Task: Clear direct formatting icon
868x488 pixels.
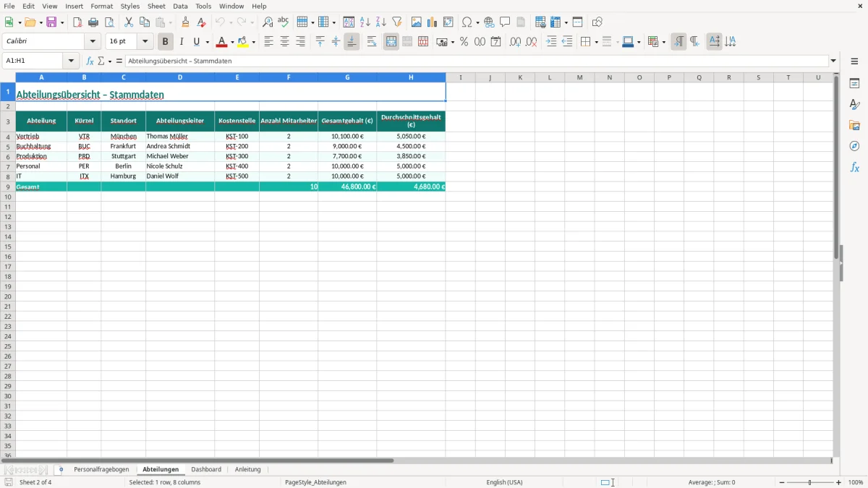Action: [x=201, y=22]
